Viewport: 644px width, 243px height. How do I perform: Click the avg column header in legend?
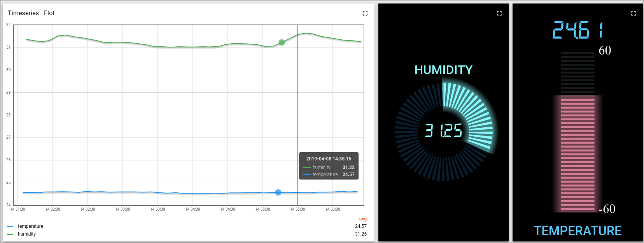coord(363,219)
